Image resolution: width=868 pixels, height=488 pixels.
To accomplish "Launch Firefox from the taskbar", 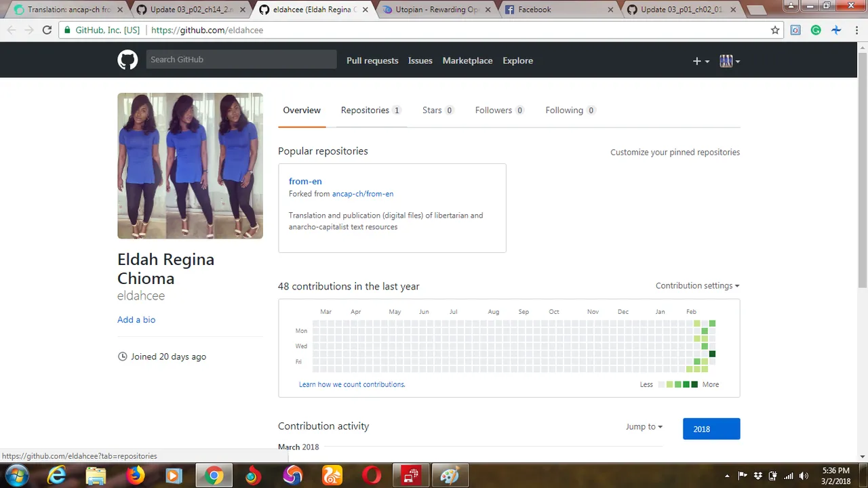I will pos(136,476).
